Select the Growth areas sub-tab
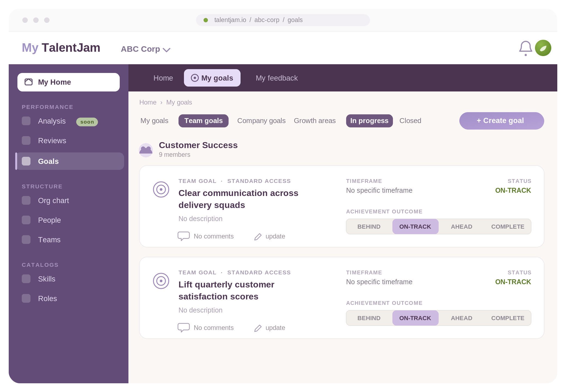 pos(315,121)
